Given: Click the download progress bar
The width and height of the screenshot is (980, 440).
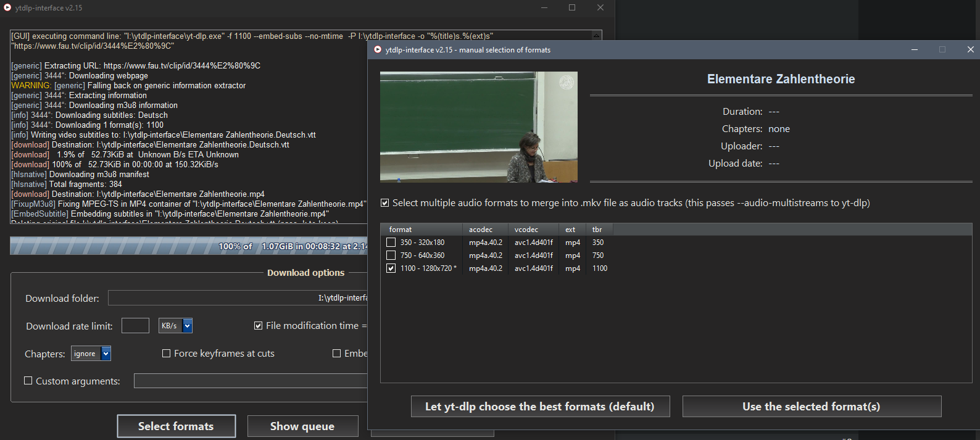Looking at the screenshot, I should (x=189, y=246).
